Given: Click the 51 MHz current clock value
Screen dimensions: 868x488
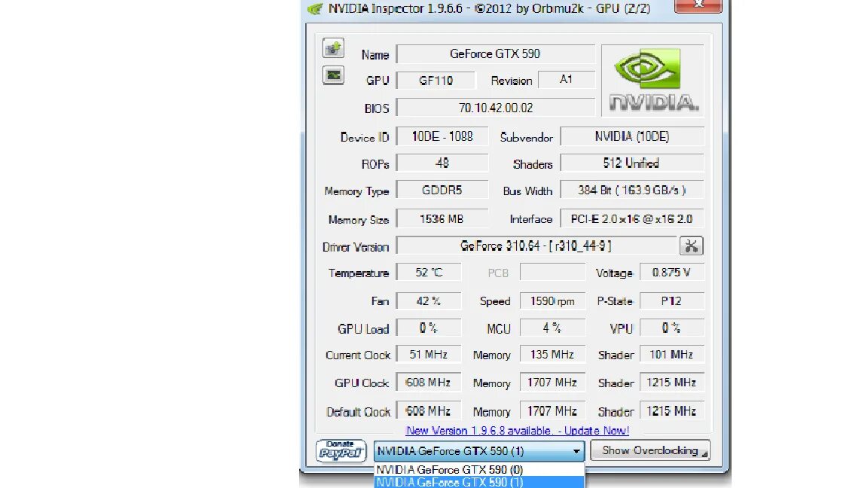Looking at the screenshot, I should click(x=429, y=354).
